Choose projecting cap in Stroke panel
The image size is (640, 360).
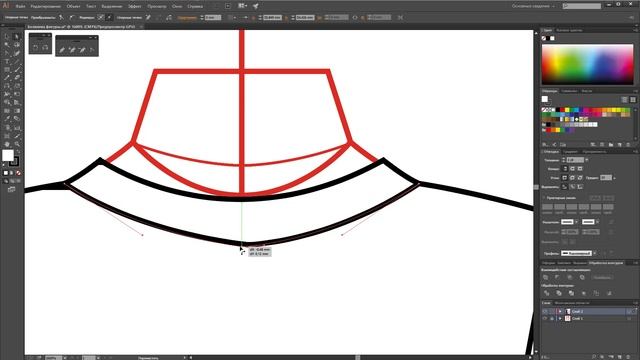tap(580, 169)
